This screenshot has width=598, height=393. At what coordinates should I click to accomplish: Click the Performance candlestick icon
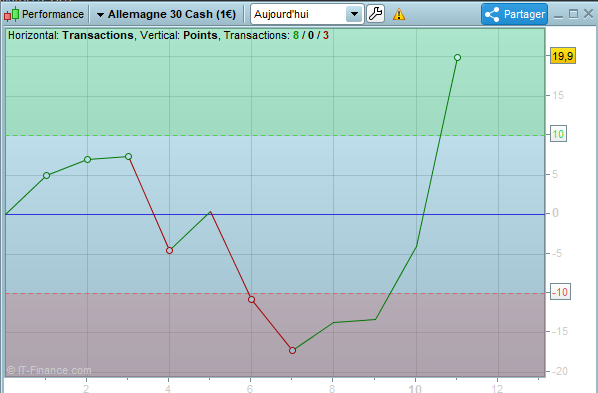[11, 14]
